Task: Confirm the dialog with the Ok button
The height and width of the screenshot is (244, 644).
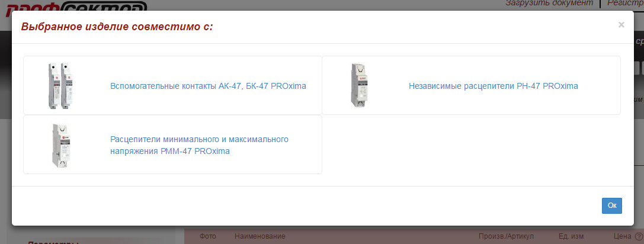Action: coord(612,206)
